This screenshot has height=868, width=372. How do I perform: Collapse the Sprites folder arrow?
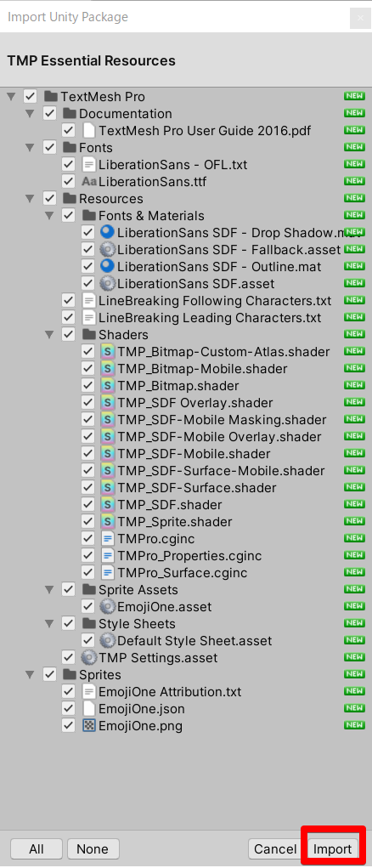click(30, 675)
